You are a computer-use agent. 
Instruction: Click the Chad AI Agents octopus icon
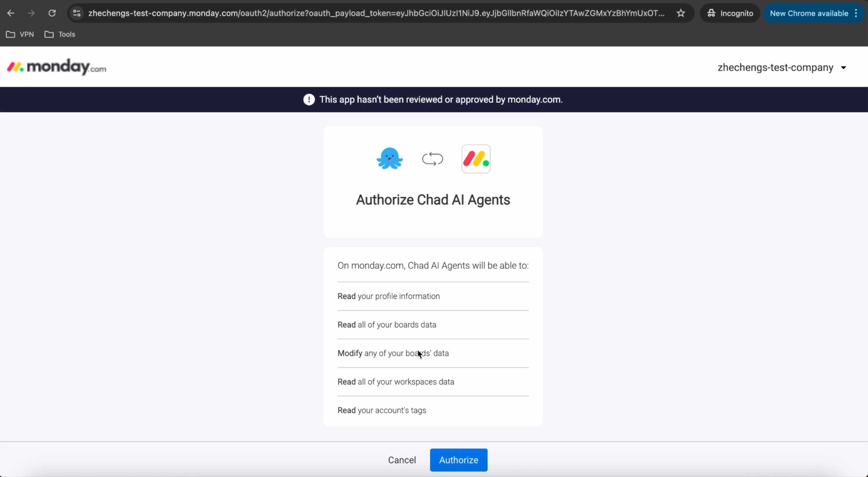(x=389, y=158)
